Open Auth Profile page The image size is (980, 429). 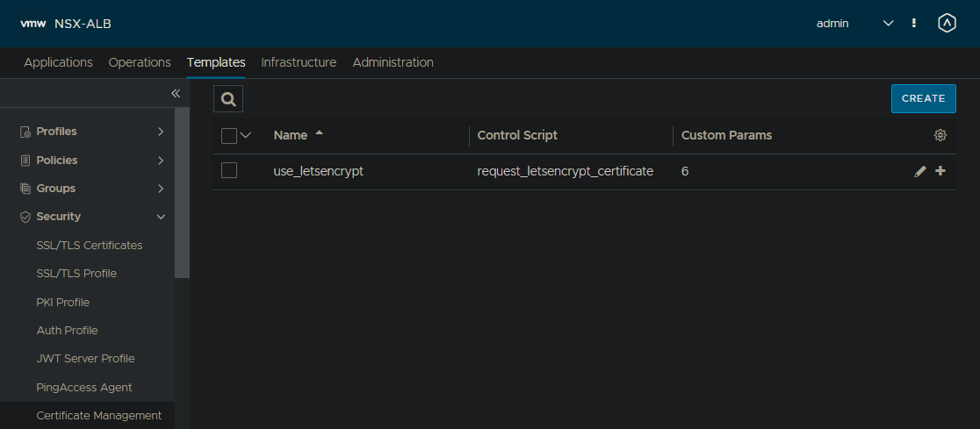tap(67, 331)
